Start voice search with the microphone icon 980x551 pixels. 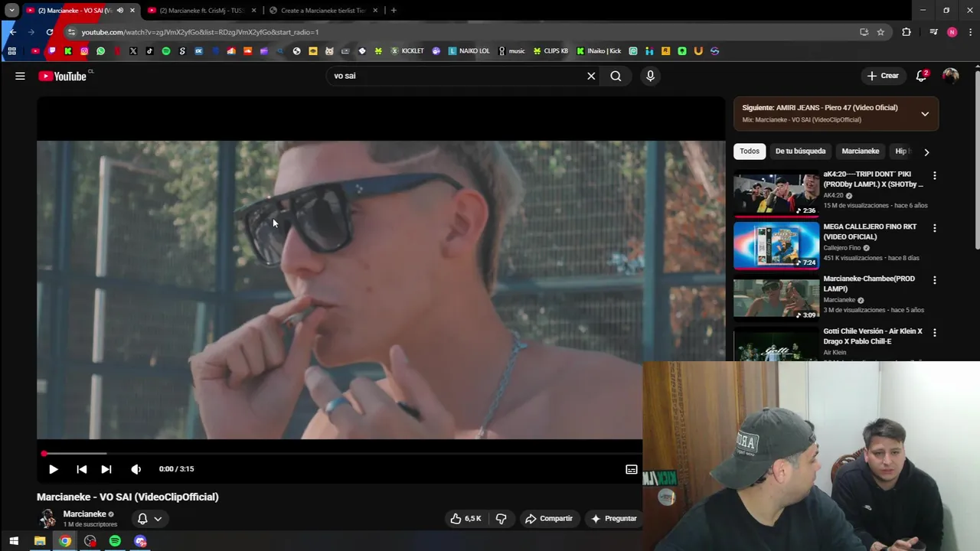tap(650, 76)
